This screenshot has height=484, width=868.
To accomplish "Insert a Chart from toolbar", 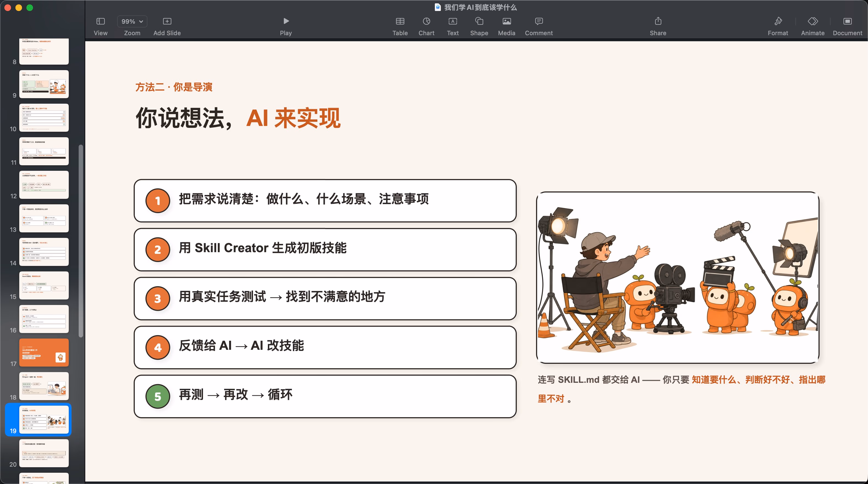I will 426,26.
